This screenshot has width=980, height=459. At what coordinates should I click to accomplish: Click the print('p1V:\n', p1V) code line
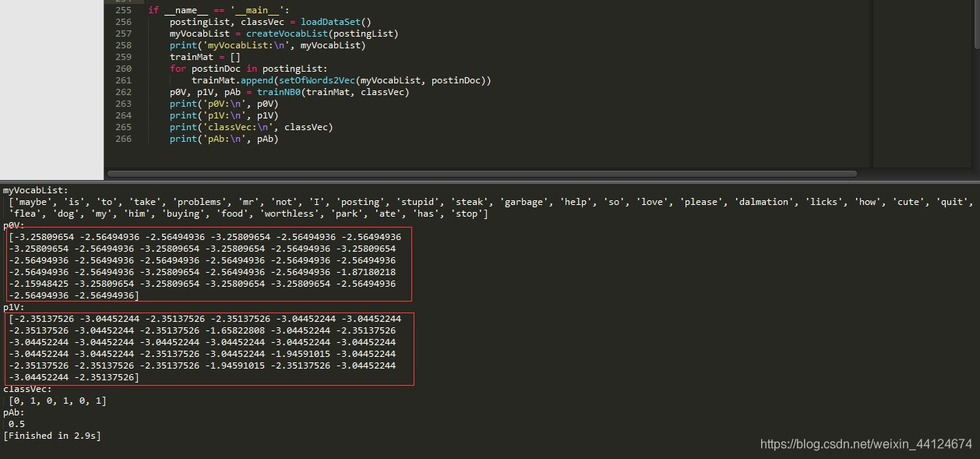[224, 115]
